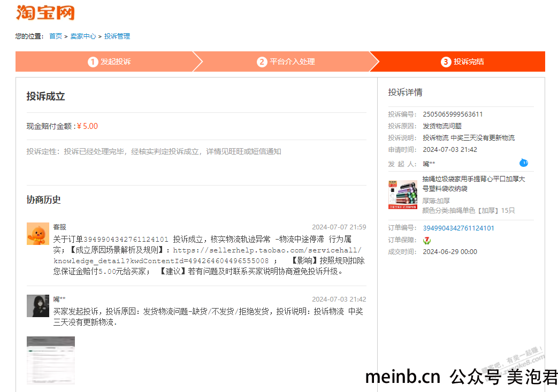Click step 2 circle 平台介入处理
This screenshot has width=558, height=392.
click(x=262, y=62)
